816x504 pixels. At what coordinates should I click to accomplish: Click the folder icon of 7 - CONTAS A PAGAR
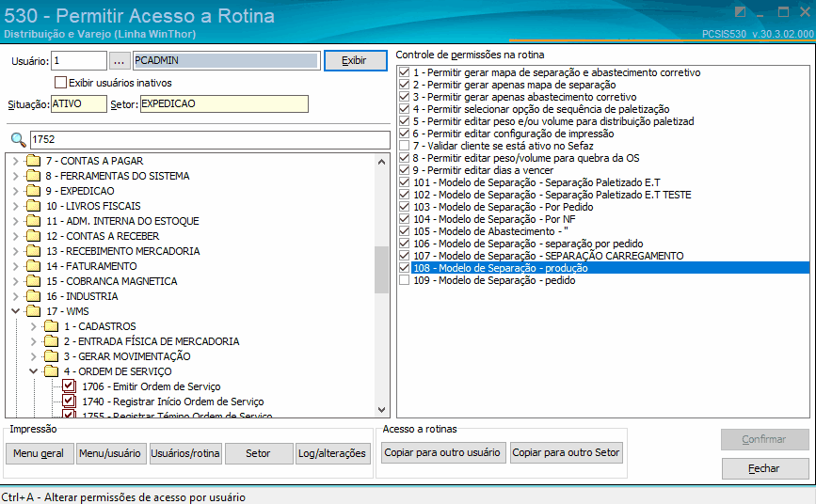33,161
